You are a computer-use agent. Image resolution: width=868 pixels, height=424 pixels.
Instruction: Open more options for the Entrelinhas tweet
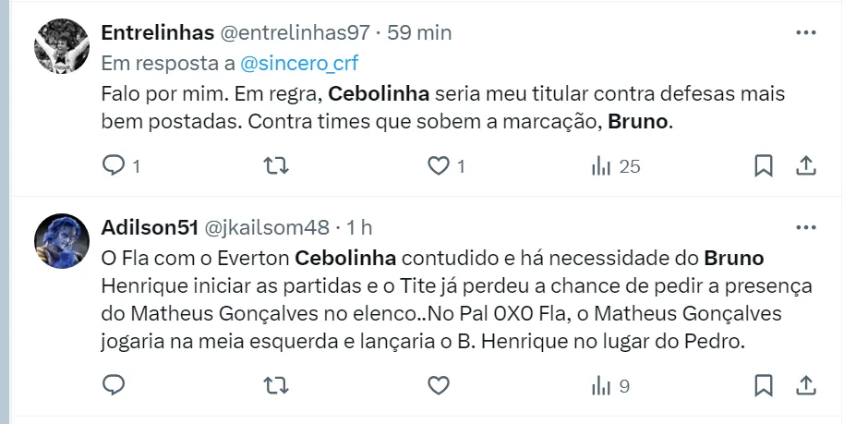click(805, 32)
